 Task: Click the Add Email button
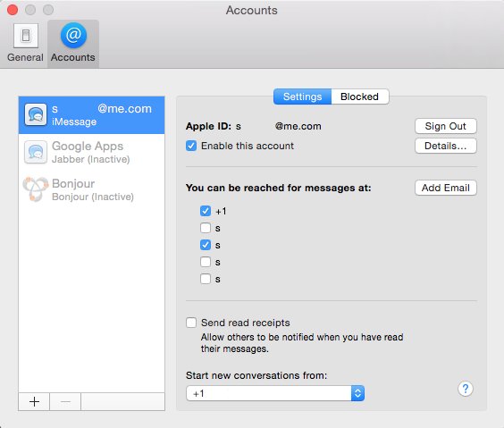pyautogui.click(x=446, y=188)
